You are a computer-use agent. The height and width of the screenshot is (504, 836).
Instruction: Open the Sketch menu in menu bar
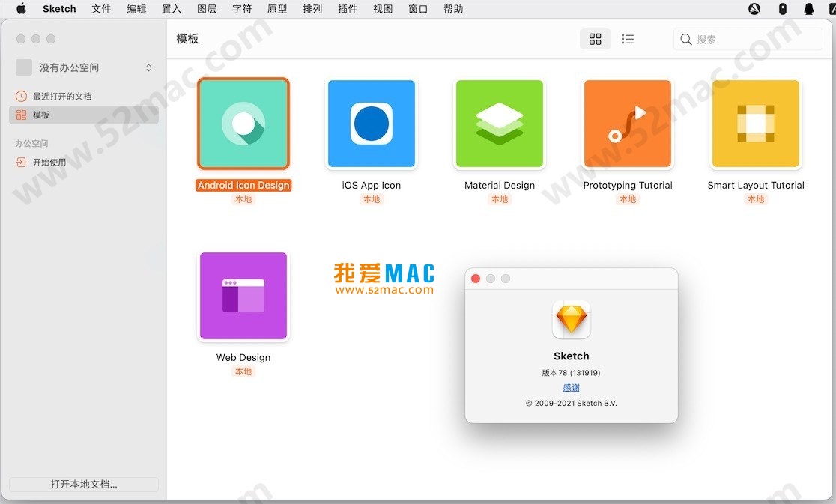[x=59, y=9]
